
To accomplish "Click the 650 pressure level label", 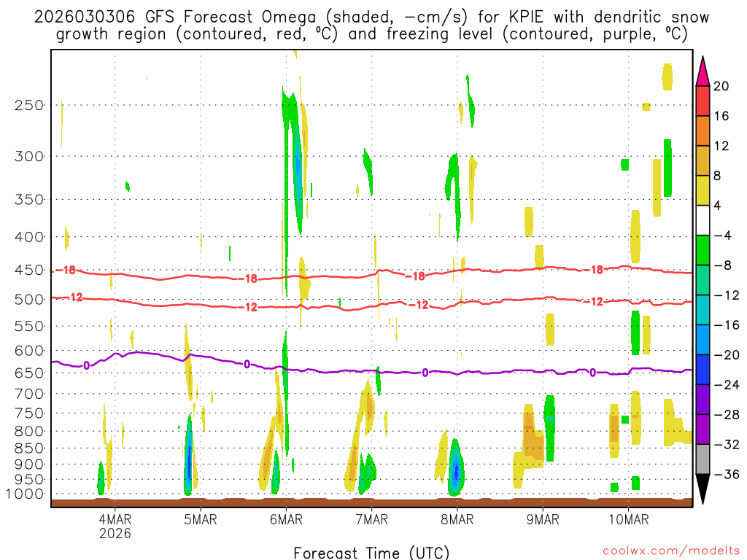I will point(29,373).
